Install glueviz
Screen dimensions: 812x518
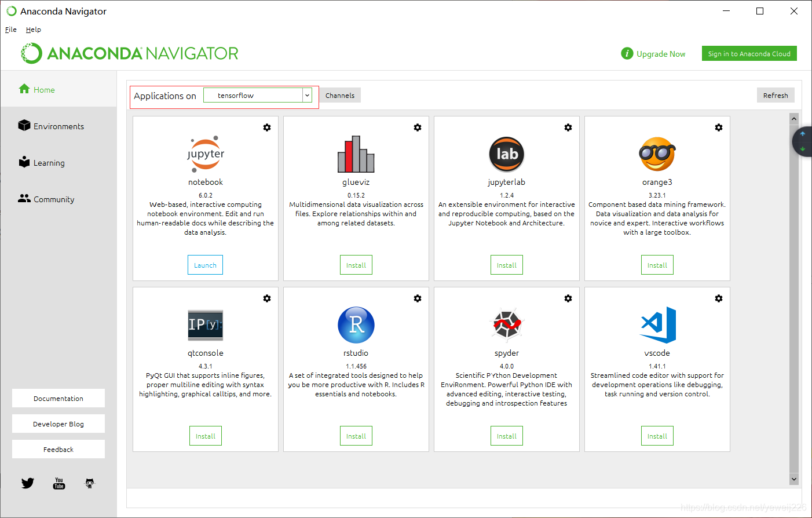[356, 265]
